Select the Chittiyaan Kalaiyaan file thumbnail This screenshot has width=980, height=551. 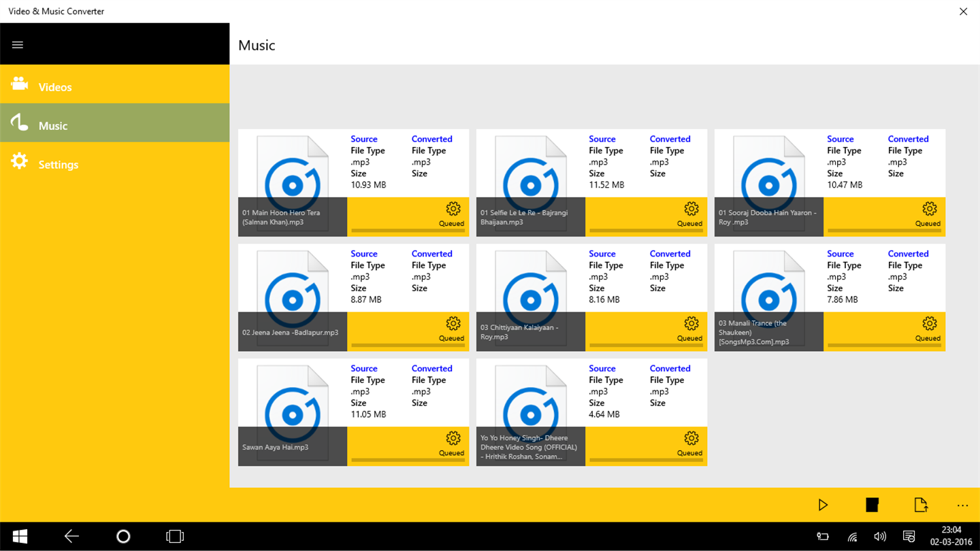click(531, 298)
